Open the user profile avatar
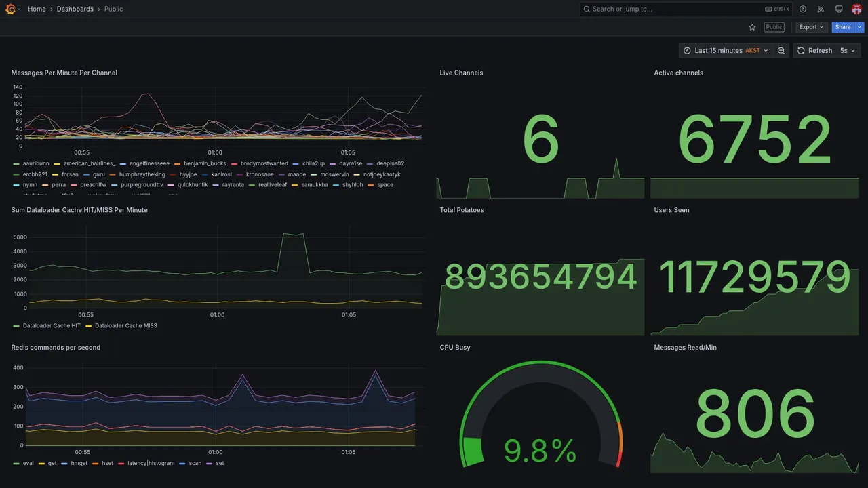 [x=856, y=9]
